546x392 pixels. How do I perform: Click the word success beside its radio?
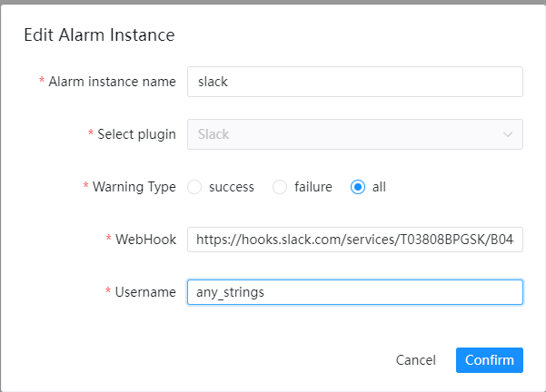[x=231, y=187]
